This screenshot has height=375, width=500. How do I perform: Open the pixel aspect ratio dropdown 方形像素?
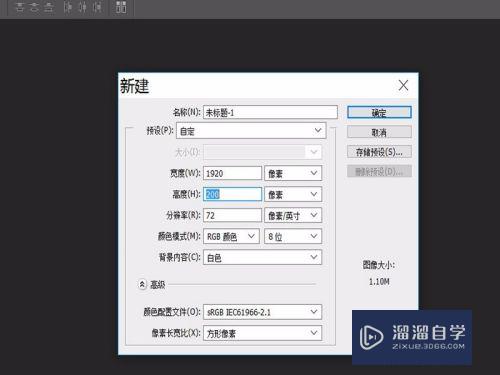tap(262, 333)
